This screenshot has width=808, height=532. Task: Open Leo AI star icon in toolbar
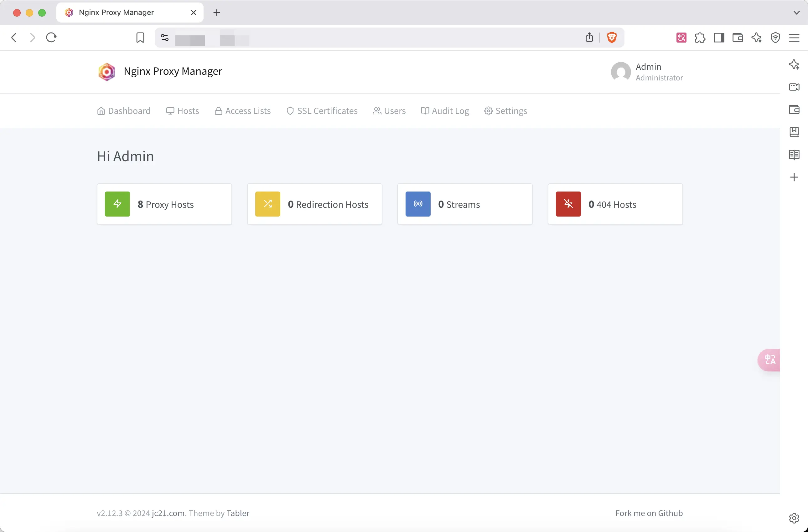pyautogui.click(x=756, y=37)
